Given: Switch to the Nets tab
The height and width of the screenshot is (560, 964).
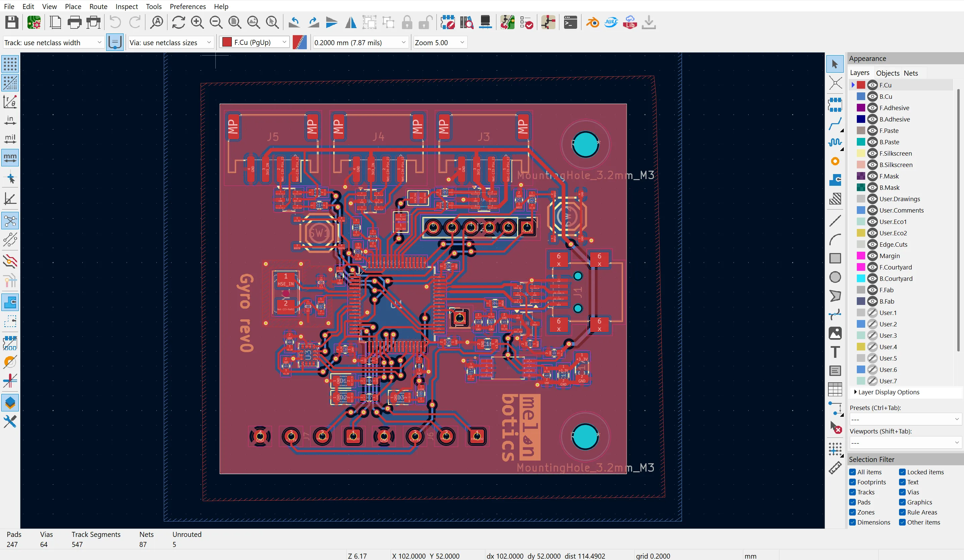Looking at the screenshot, I should [910, 73].
